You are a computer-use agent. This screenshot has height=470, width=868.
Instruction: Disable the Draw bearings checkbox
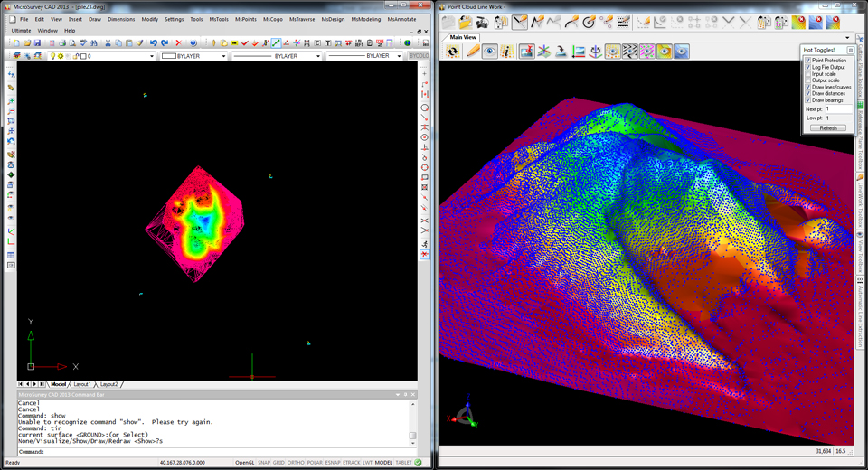click(808, 100)
